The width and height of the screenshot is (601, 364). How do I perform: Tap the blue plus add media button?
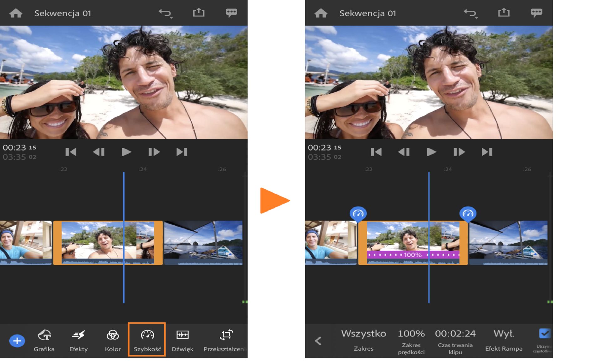point(17,341)
